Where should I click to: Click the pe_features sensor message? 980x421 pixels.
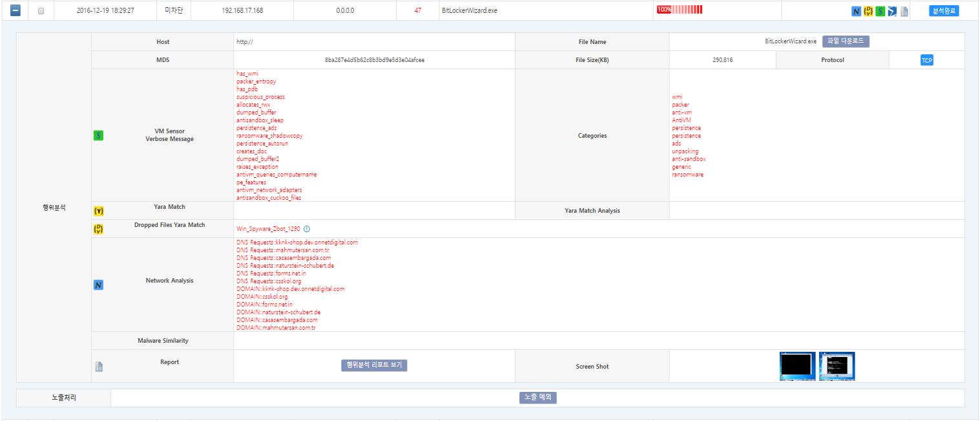click(251, 182)
